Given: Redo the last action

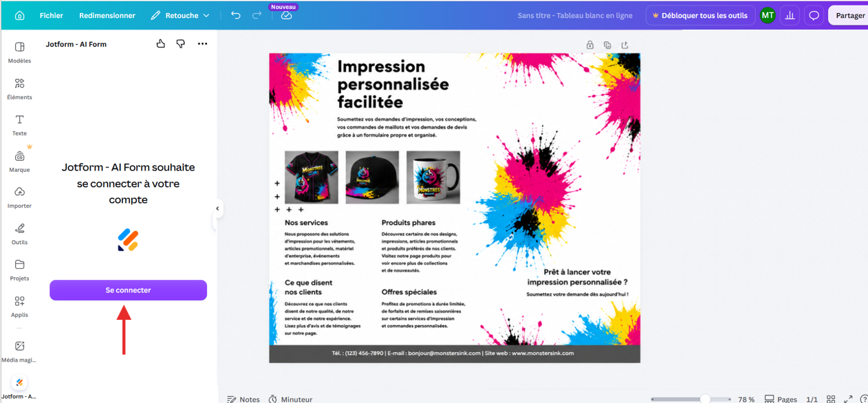Looking at the screenshot, I should (257, 15).
